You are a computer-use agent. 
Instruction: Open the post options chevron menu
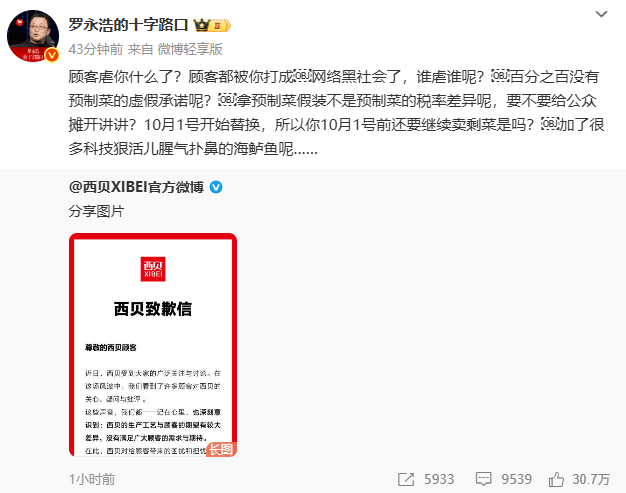[601, 14]
